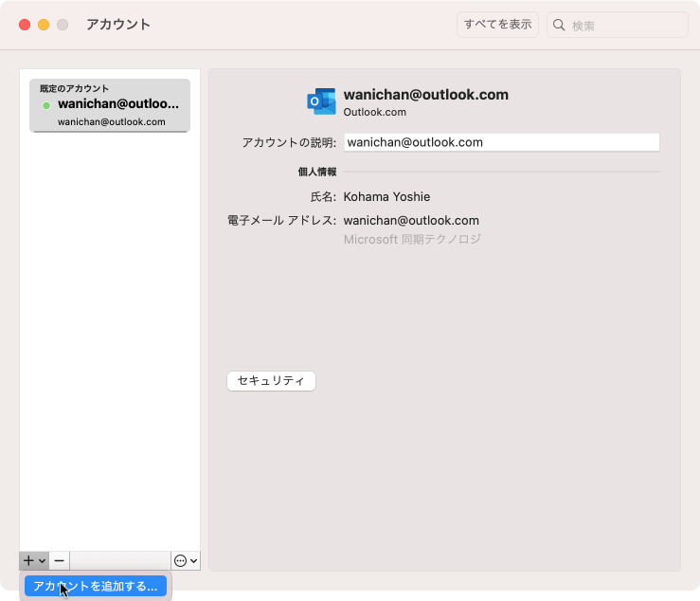Minimize the アカウント window
Screen dimensions: 700x601
(x=44, y=25)
